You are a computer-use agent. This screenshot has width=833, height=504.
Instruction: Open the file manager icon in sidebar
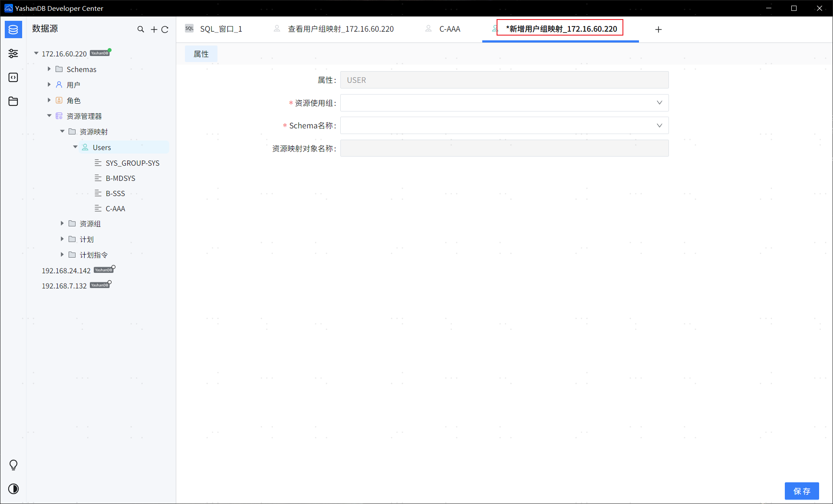click(x=13, y=101)
